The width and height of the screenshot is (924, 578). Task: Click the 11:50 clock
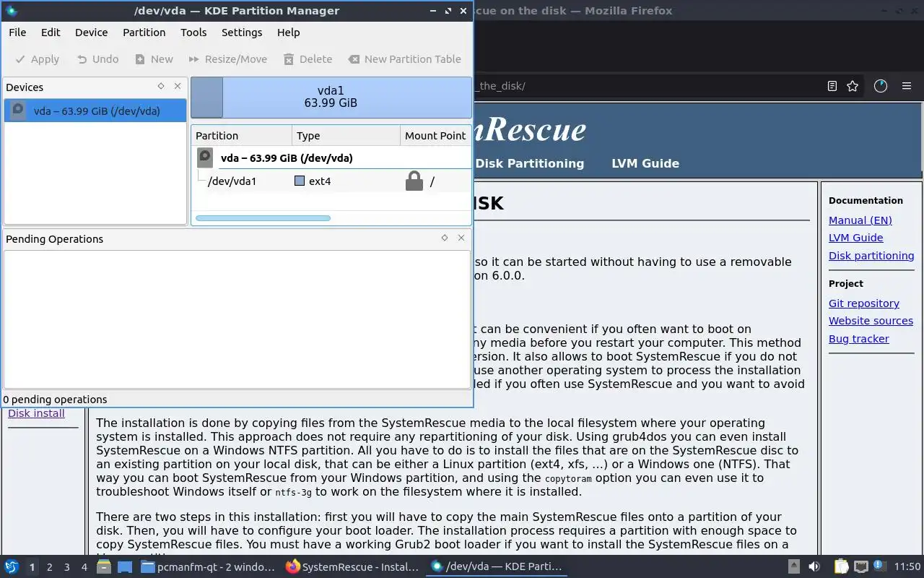click(x=907, y=566)
